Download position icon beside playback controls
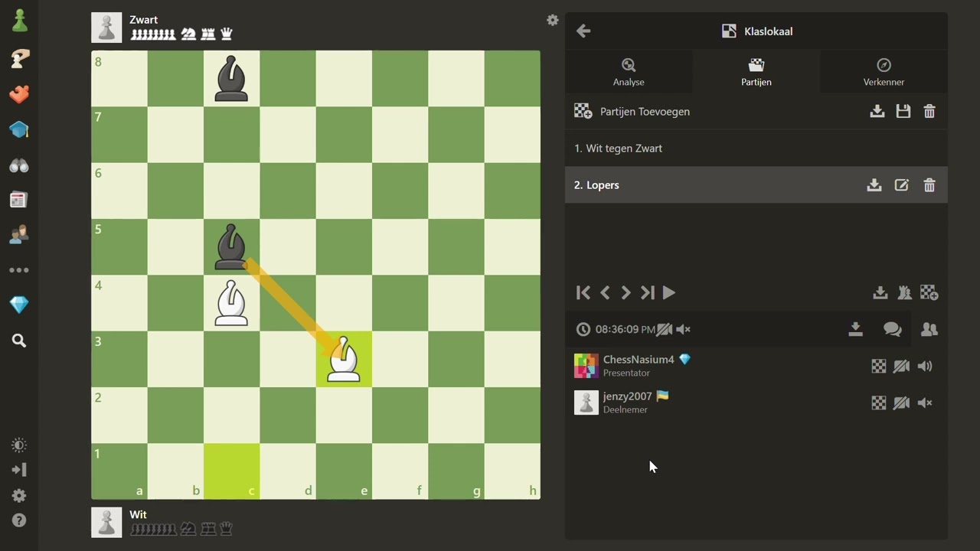 click(x=880, y=292)
